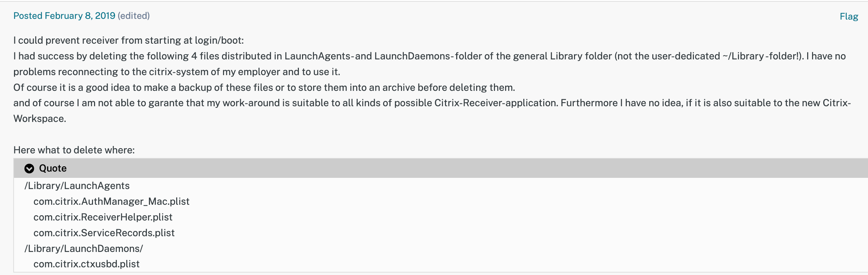Click the (edited) label
868x275 pixels.
(134, 16)
